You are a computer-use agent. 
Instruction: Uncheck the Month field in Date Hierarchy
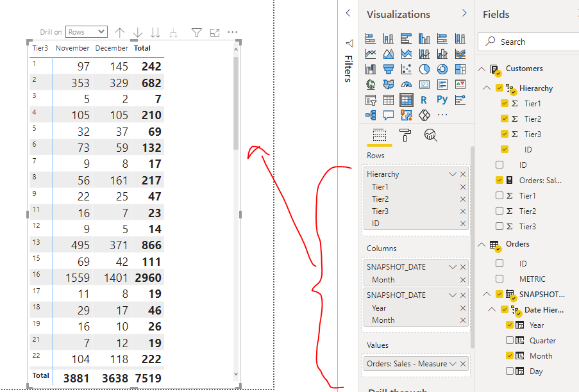pyautogui.click(x=510, y=355)
